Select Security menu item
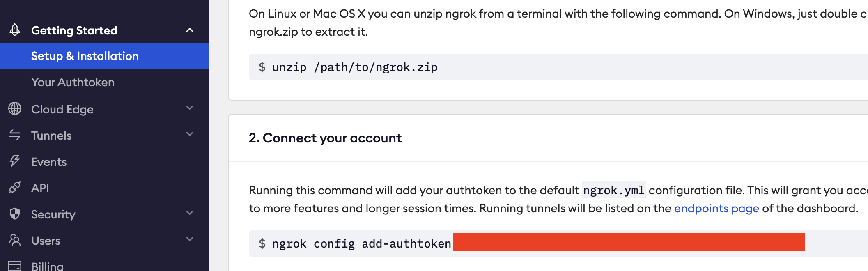Viewport: 868px width, 271px height. coord(53,214)
